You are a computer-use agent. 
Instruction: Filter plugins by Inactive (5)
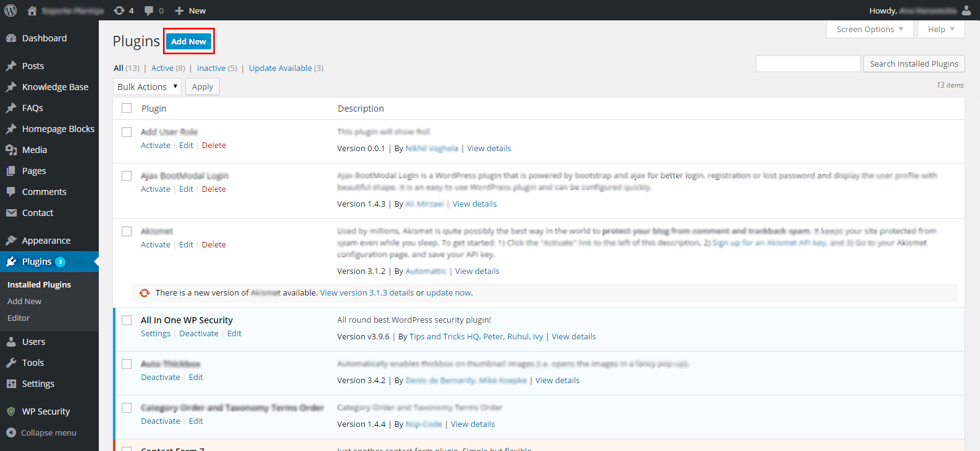point(217,68)
